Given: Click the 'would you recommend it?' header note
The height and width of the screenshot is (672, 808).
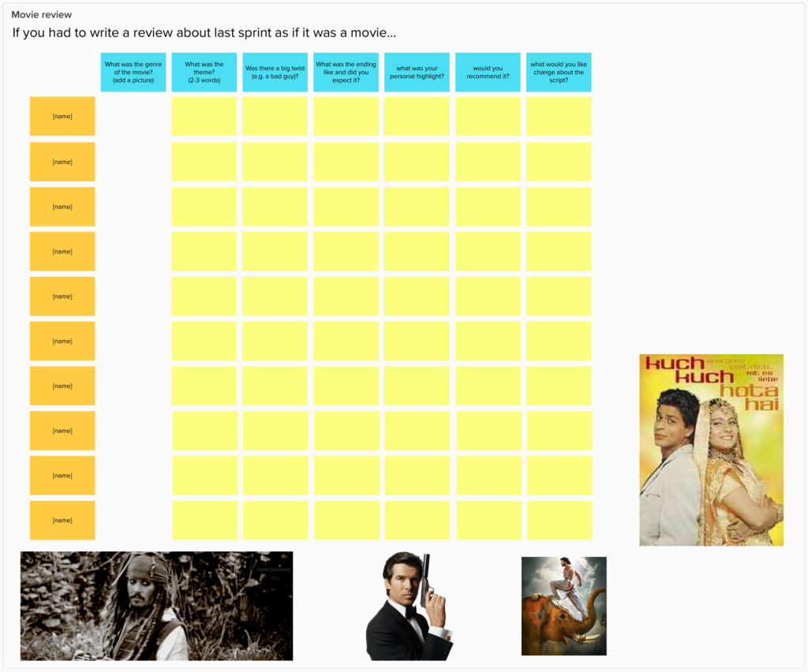Looking at the screenshot, I should pos(488,73).
